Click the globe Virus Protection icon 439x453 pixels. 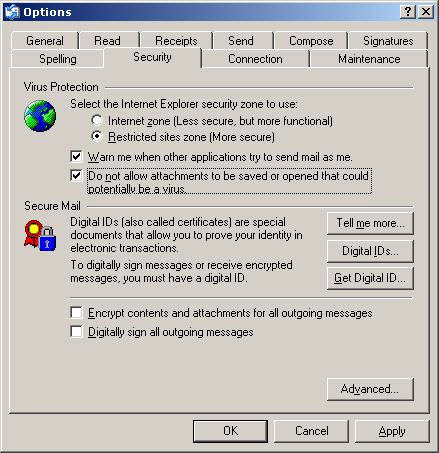coord(40,116)
